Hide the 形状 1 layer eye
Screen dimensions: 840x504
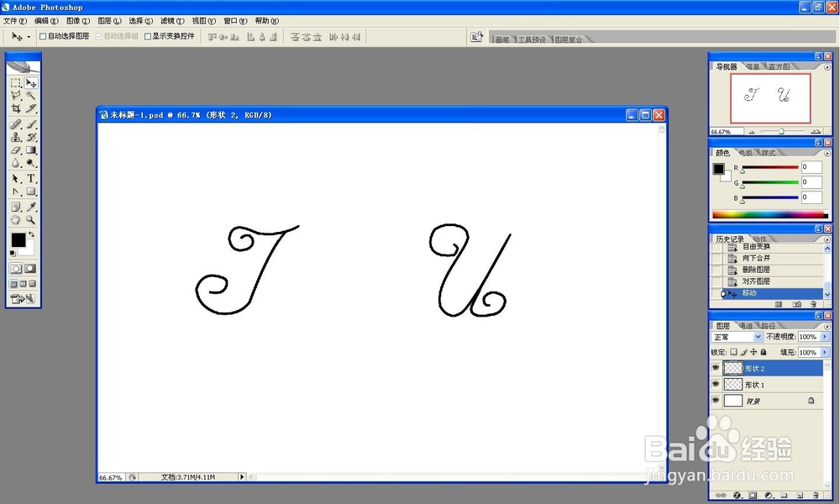coord(716,384)
